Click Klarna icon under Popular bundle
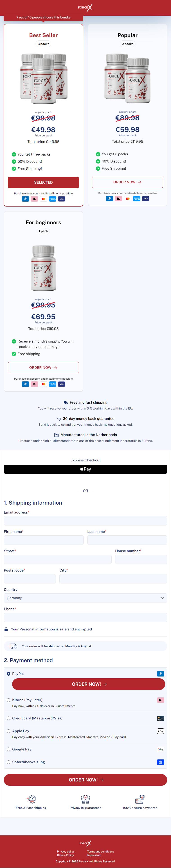The image size is (171, 868). coord(118,198)
